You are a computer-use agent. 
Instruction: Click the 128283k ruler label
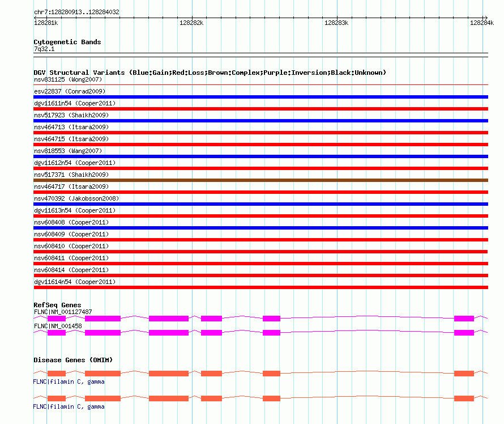point(336,23)
